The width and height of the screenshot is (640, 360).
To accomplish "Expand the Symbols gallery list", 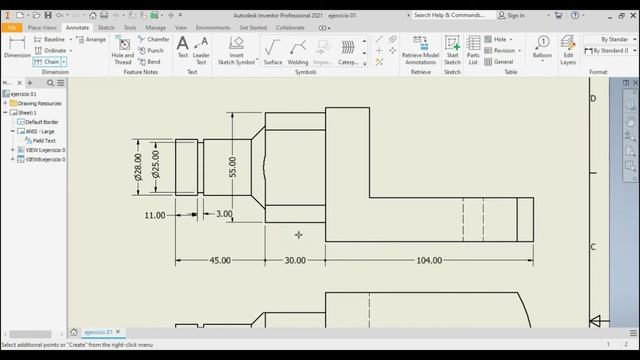I will [364, 63].
